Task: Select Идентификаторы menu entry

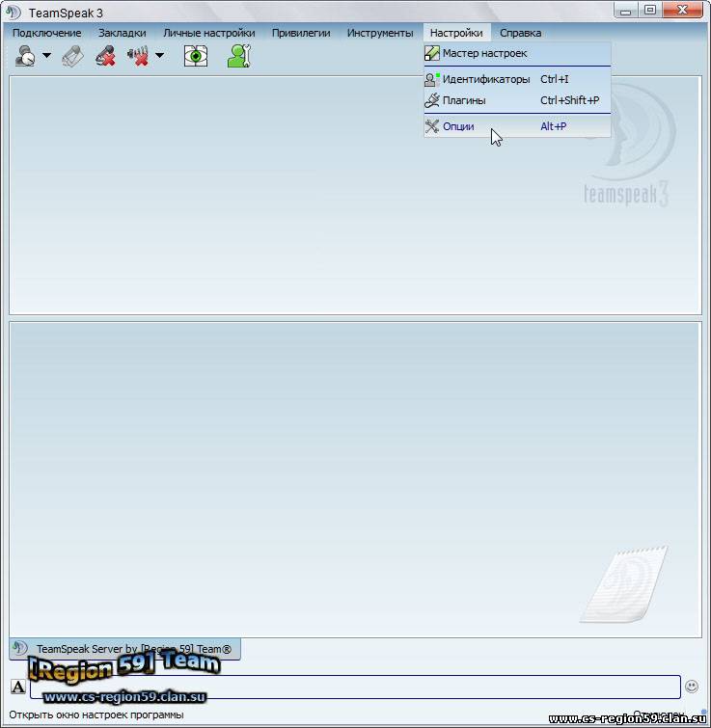Action: point(517,79)
